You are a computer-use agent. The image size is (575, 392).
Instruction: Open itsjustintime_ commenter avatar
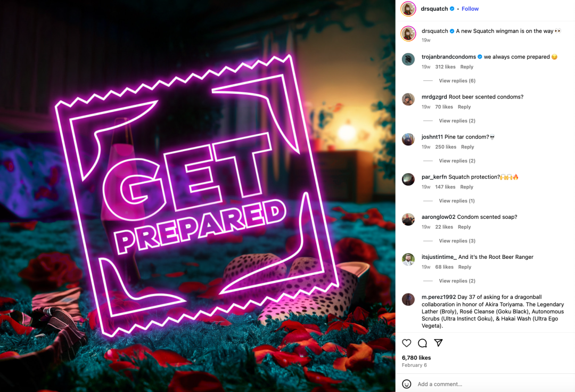click(408, 259)
